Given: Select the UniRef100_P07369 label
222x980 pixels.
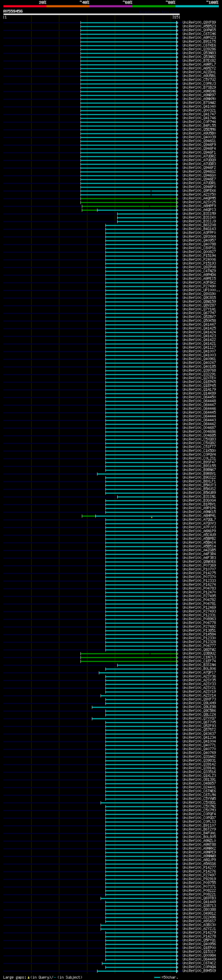Looking at the screenshot, I should pos(199,565).
